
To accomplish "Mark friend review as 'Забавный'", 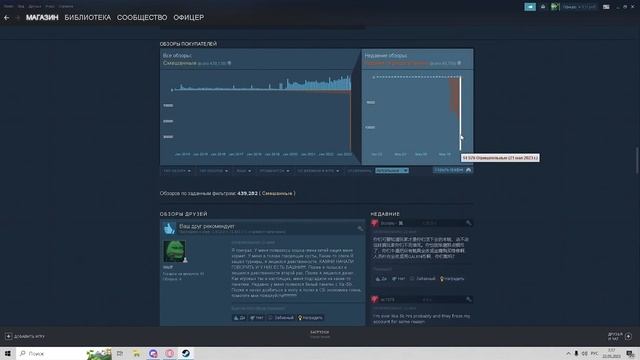I will pos(281,318).
